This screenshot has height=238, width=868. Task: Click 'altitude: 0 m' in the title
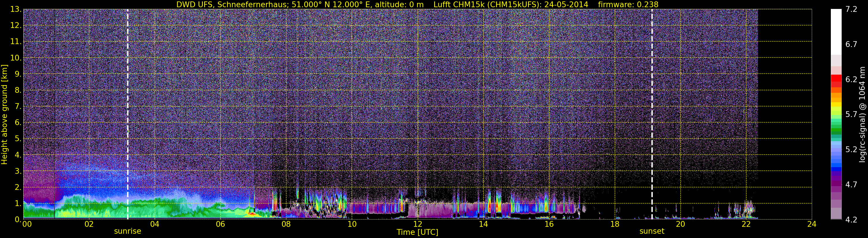tap(399, 5)
